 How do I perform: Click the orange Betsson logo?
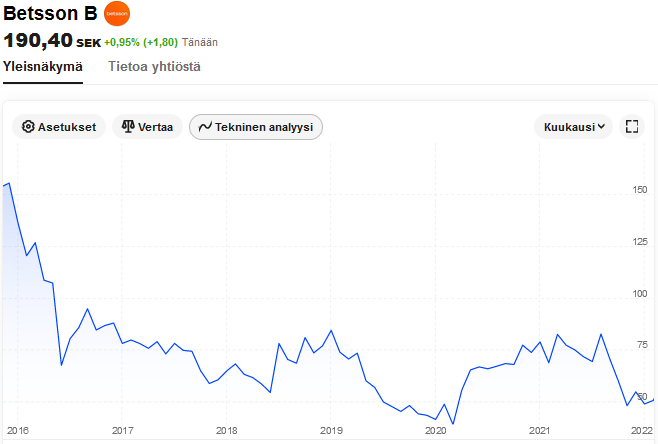(117, 15)
